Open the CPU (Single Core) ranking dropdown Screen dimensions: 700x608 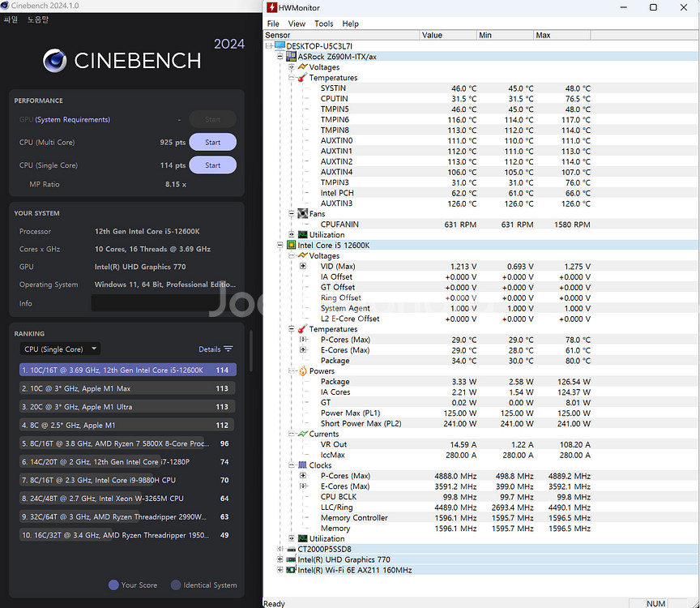[x=60, y=349]
